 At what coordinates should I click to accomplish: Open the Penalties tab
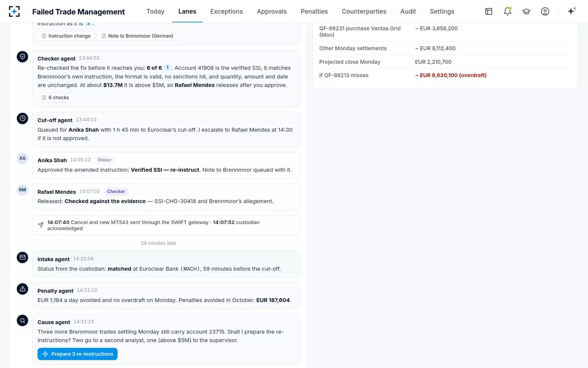[x=314, y=11]
